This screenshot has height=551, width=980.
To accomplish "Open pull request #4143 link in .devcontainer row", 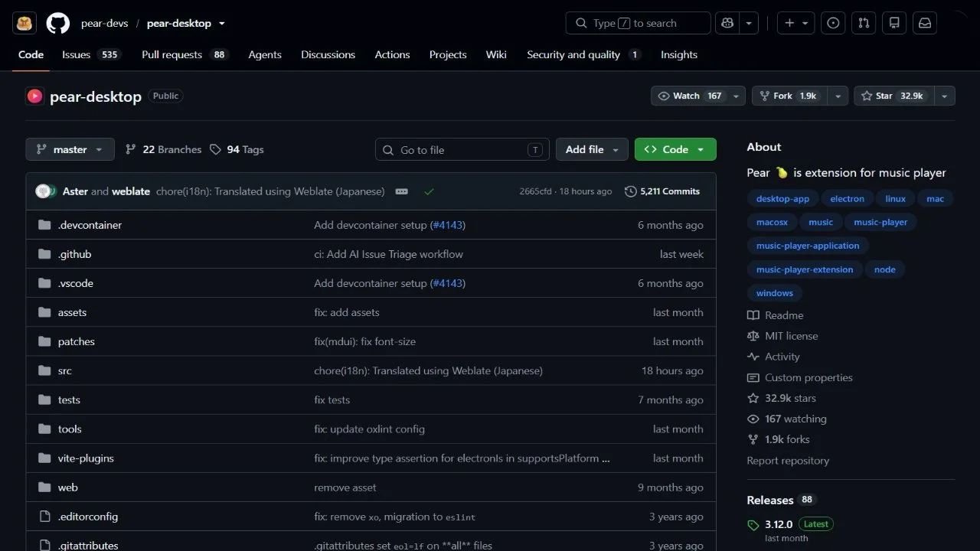I will (x=448, y=225).
